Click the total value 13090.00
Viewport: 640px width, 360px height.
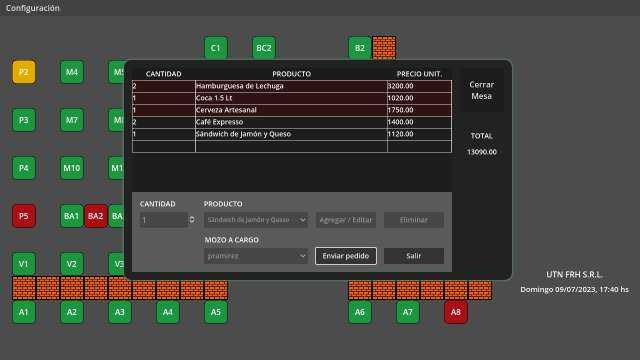[x=482, y=152]
